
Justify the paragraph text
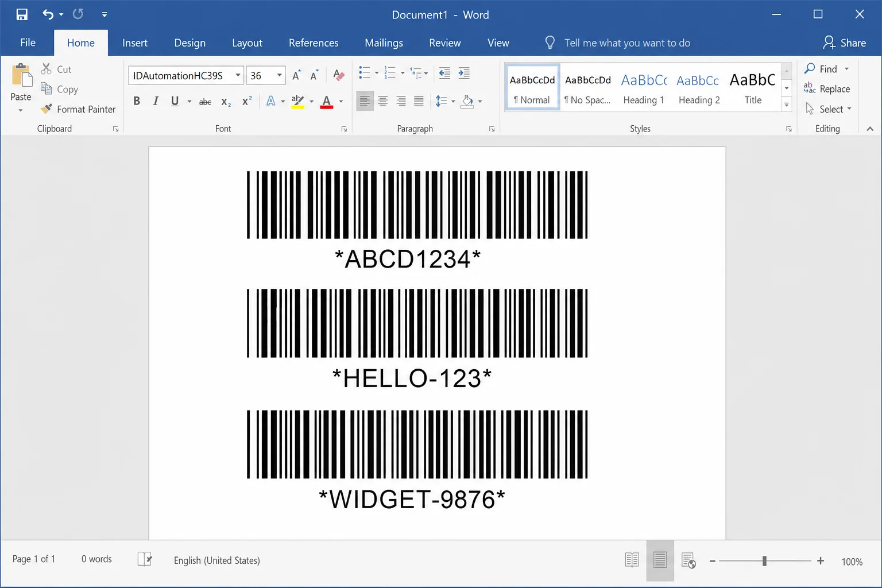(419, 101)
